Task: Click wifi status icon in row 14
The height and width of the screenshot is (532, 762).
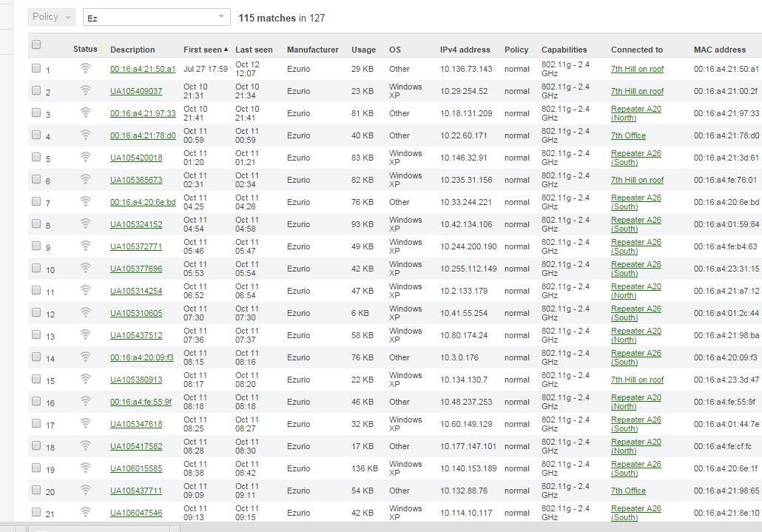Action: (x=86, y=357)
